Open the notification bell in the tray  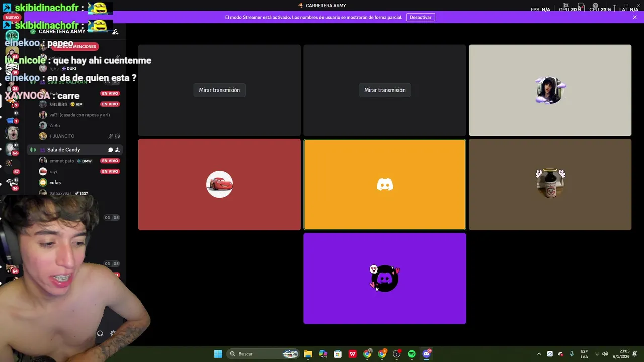point(635,354)
